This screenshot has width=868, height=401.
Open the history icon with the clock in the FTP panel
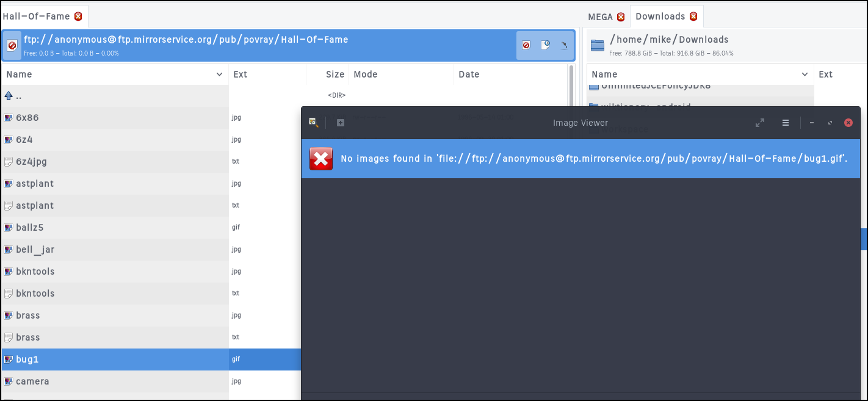pos(546,45)
